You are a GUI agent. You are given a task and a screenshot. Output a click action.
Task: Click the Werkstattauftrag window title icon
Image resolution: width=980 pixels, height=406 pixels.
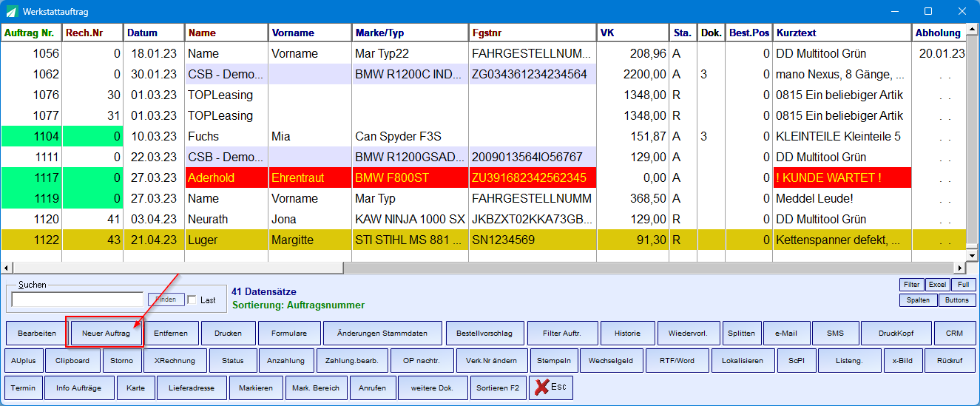(11, 12)
